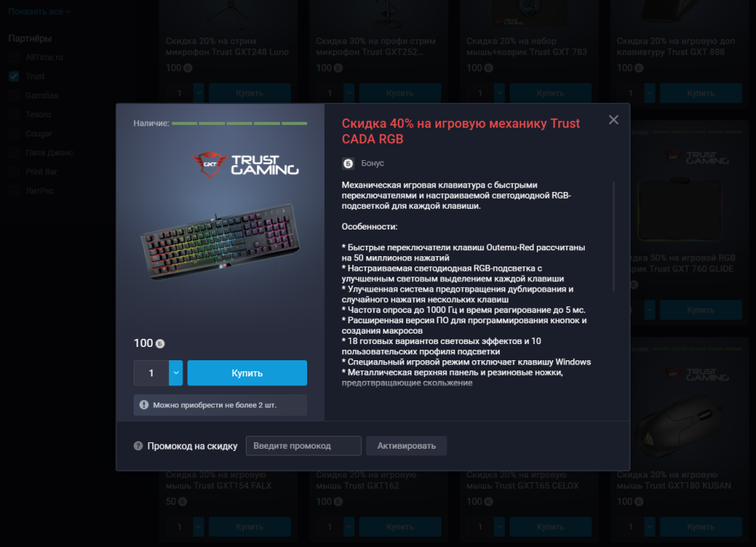Click the Trust Gaming logo in popup
Viewport: 756px width, 547px height.
coord(245,165)
